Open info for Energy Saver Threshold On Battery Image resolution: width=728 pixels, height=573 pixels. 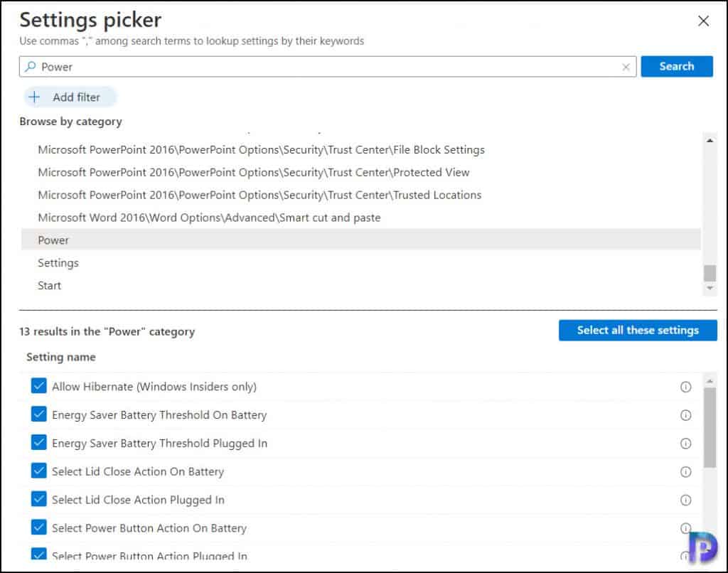(685, 415)
